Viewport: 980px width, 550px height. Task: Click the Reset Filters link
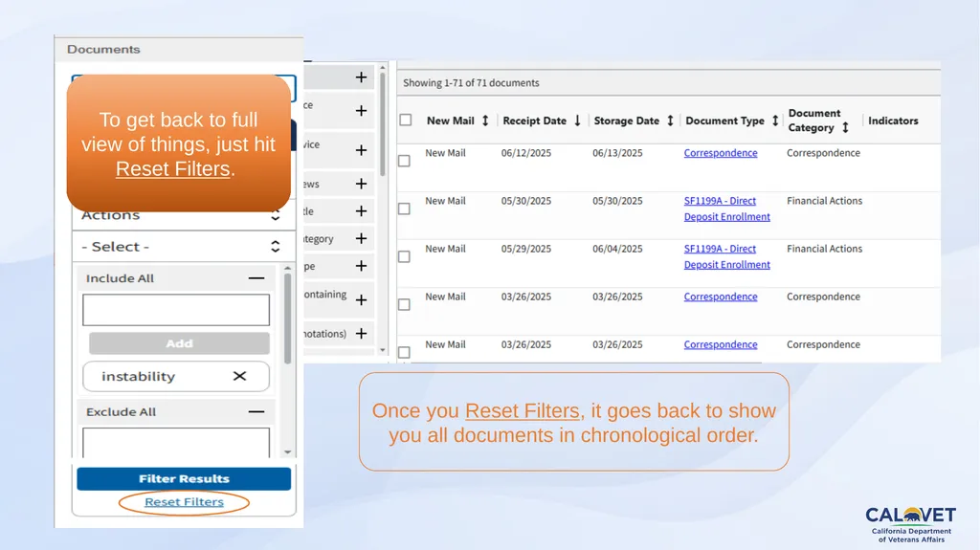point(184,502)
